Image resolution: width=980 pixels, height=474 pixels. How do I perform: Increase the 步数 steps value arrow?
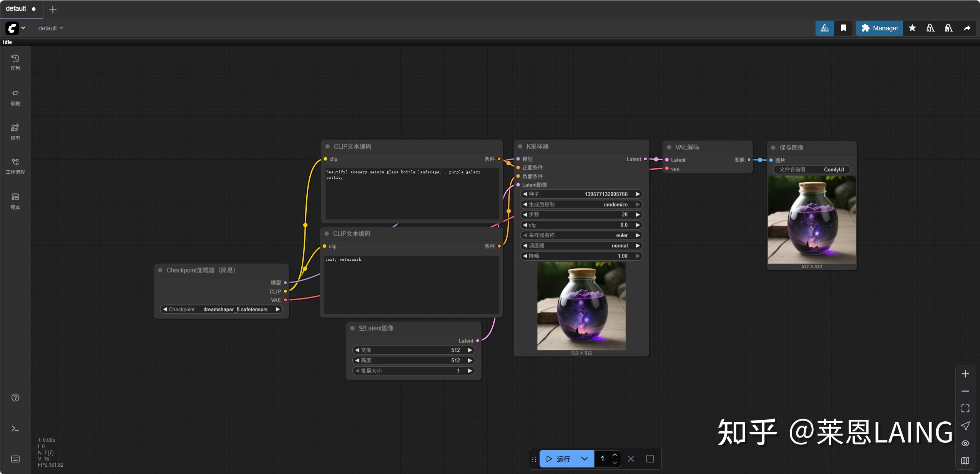coord(638,215)
